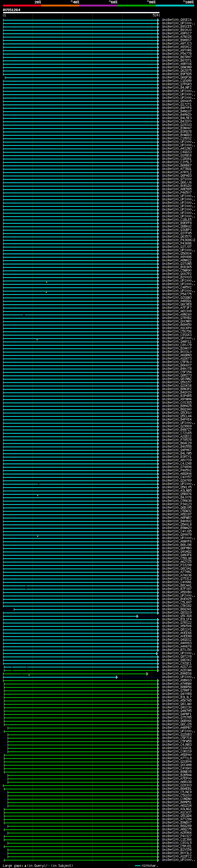Click the green ~80% identity legend segment
197x868 pixels.
[x=137, y=6]
